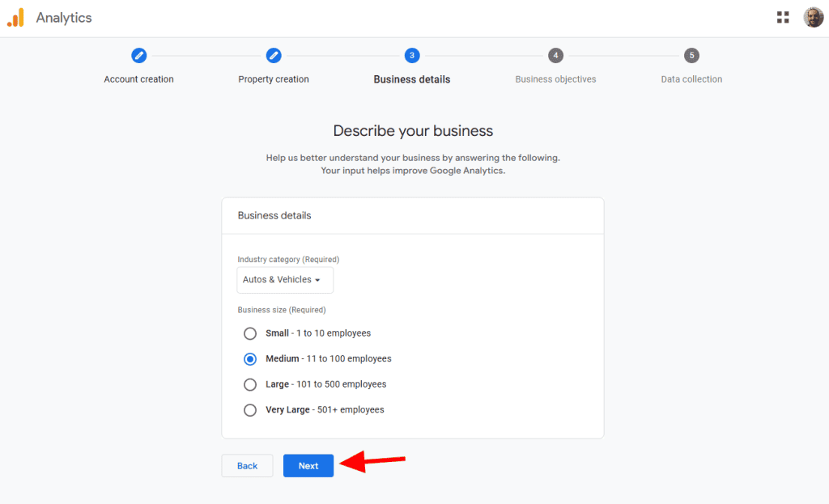Click the Business details step label
Viewport: 829px width, 504px height.
point(412,79)
